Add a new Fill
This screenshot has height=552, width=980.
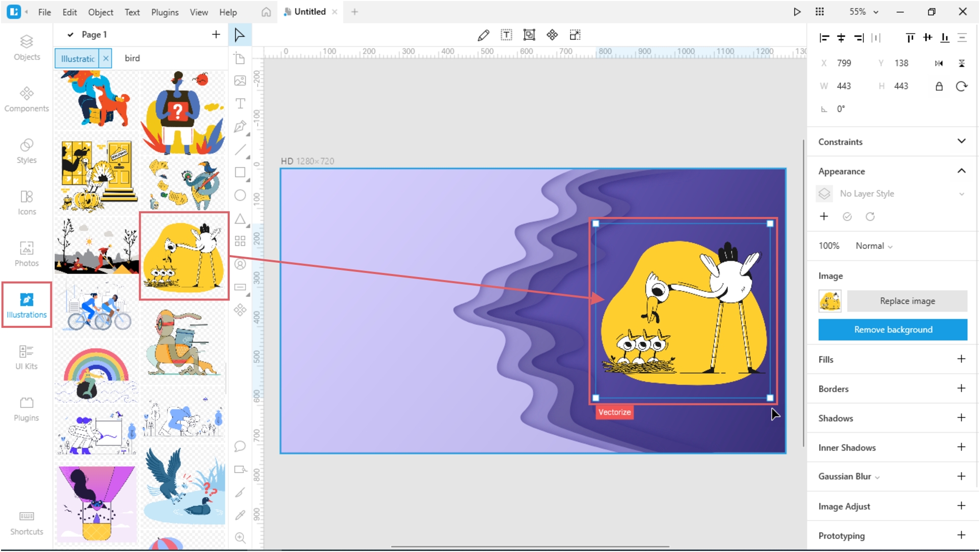tap(961, 359)
